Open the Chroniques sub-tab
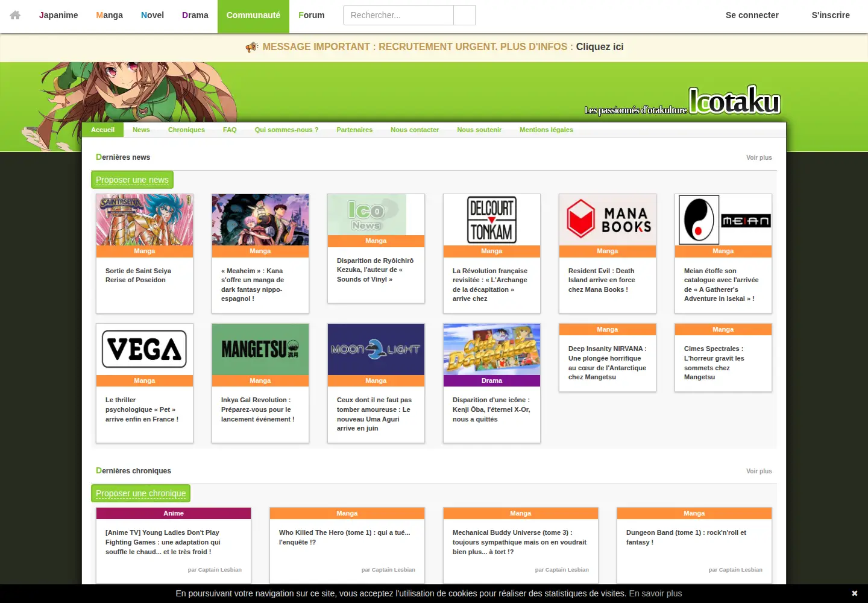The image size is (868, 603). click(186, 130)
